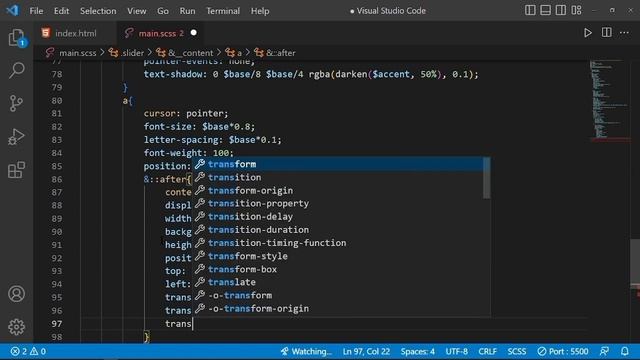Open Run and Debug view
Viewport: 640px width, 360px height.
pyautogui.click(x=17, y=136)
